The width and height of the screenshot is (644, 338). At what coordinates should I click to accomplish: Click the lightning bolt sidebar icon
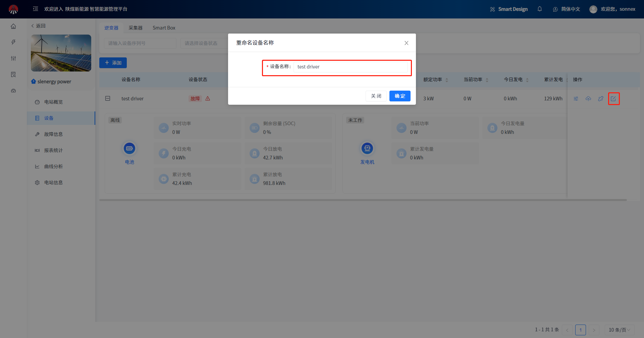[x=13, y=42]
